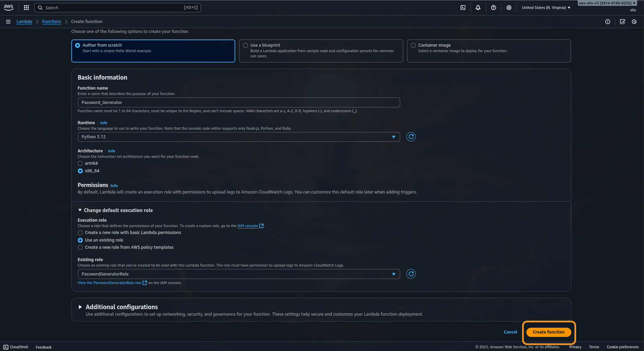Viewport: 644px width, 351px height.
Task: Open the Existing role PasswordGeneratorRole dropdown
Action: click(239, 274)
